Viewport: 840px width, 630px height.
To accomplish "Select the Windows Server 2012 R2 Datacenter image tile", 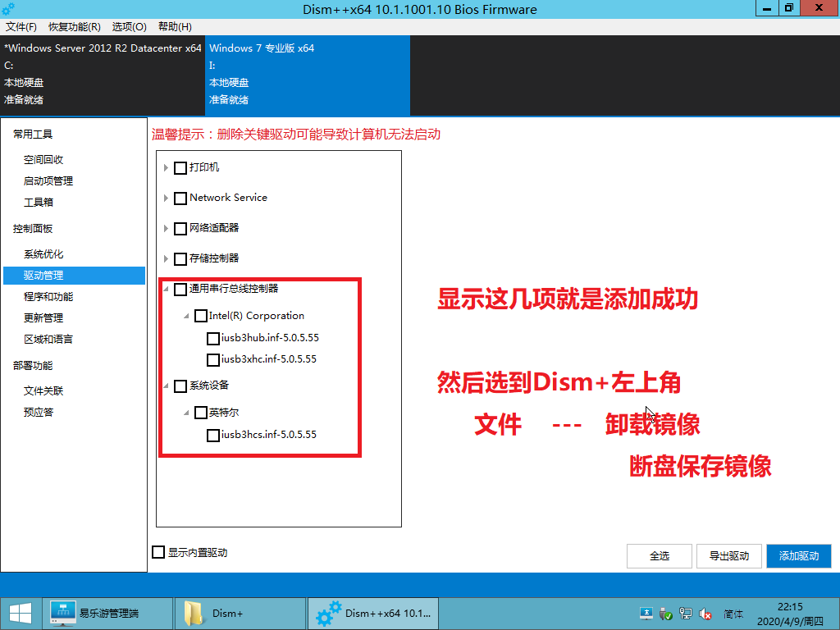I will (103, 75).
